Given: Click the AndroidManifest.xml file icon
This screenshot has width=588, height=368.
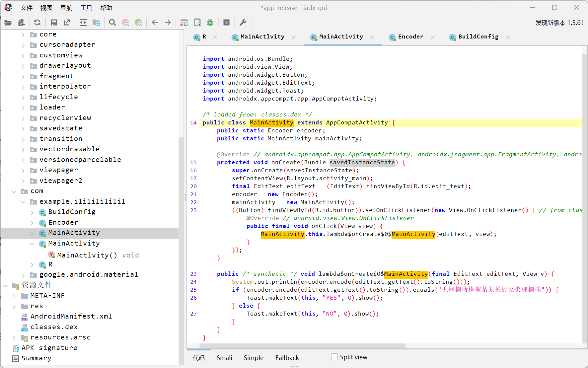Looking at the screenshot, I should 24,317.
